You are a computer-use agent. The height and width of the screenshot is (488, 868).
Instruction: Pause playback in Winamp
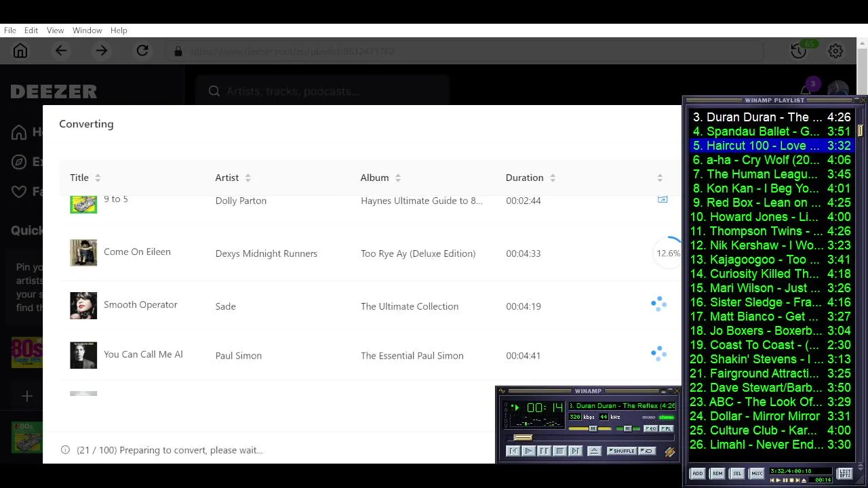545,451
